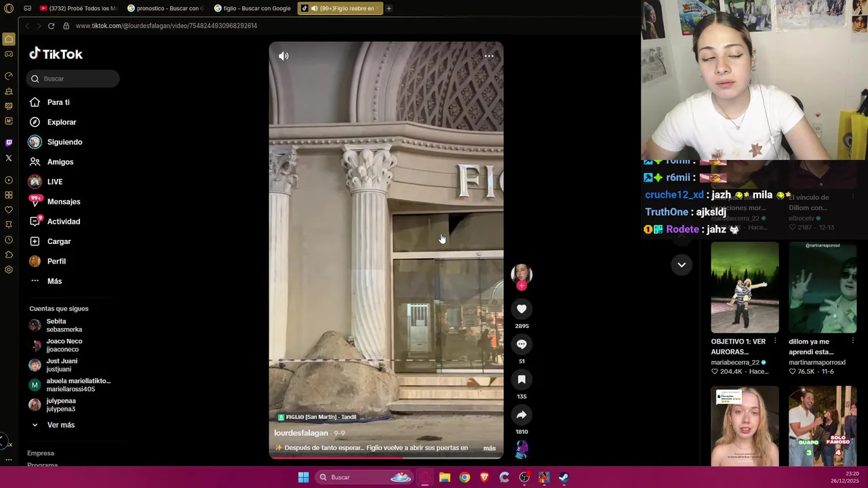This screenshot has width=868, height=488.
Task: Open the Opera sidebar home icon
Action: click(9, 39)
